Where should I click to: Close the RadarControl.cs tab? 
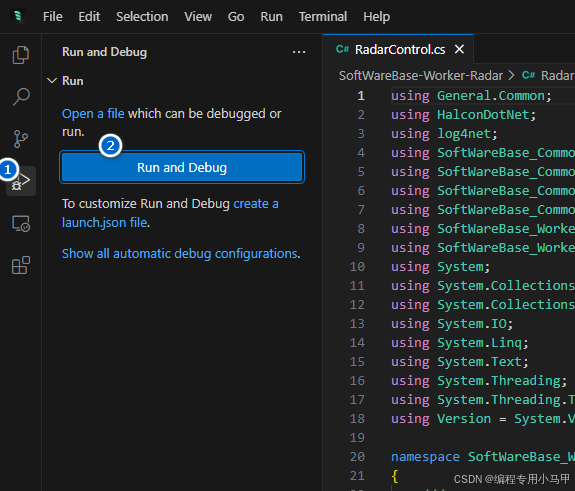459,49
